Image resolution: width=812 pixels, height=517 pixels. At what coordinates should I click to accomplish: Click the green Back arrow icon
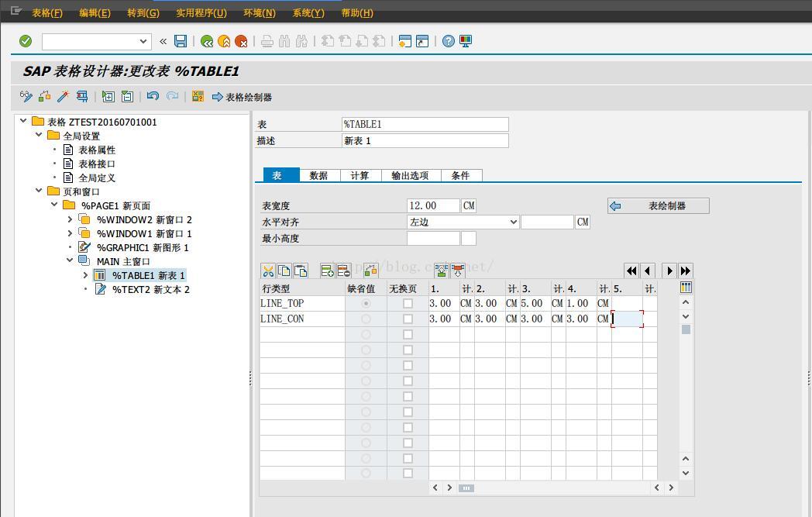pos(207,41)
